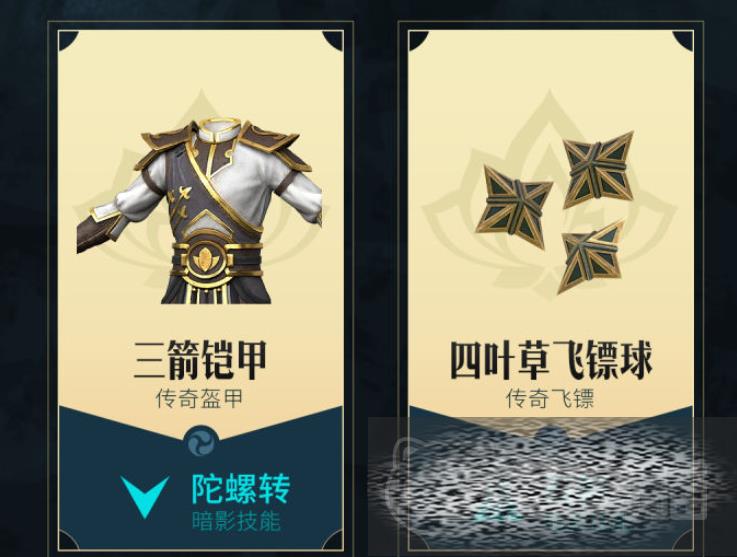Click the 三箭铠甲 title text
This screenshot has width=737, height=557.
pos(200,360)
